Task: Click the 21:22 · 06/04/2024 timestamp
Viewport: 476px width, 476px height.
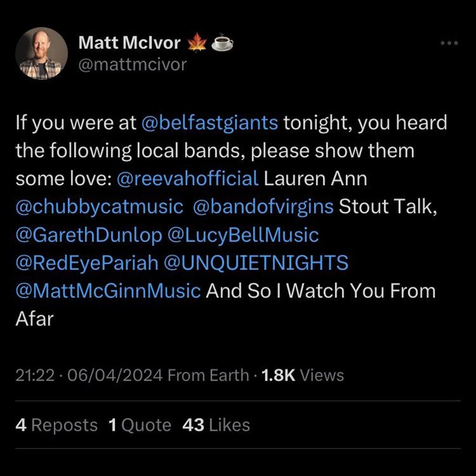Action: tap(89, 375)
